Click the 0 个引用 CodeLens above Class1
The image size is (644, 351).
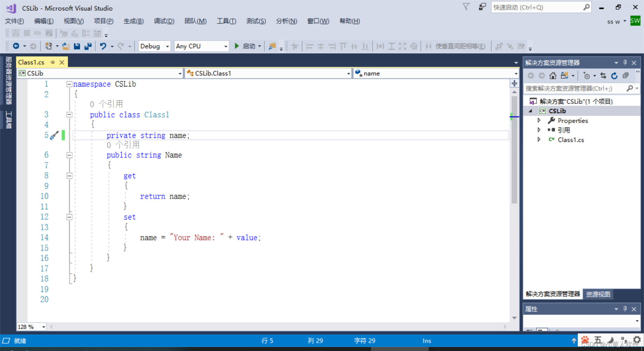tap(106, 104)
